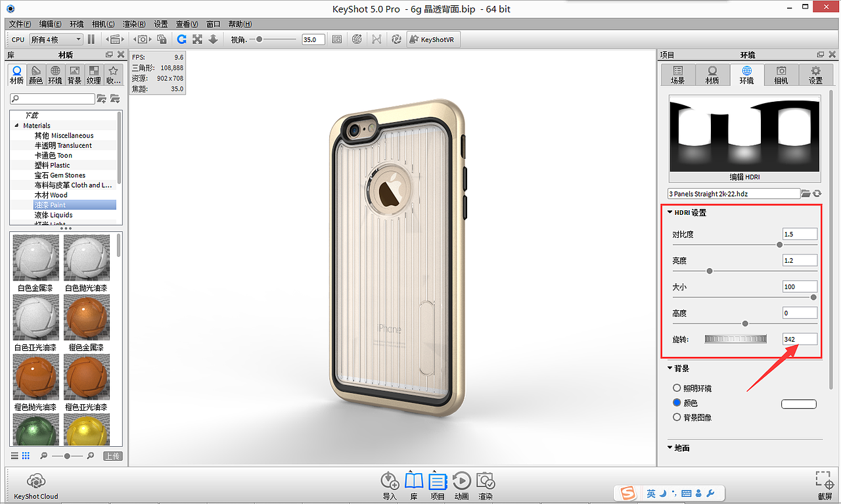Undock the library panel
The image size is (841, 504).
coord(109,55)
